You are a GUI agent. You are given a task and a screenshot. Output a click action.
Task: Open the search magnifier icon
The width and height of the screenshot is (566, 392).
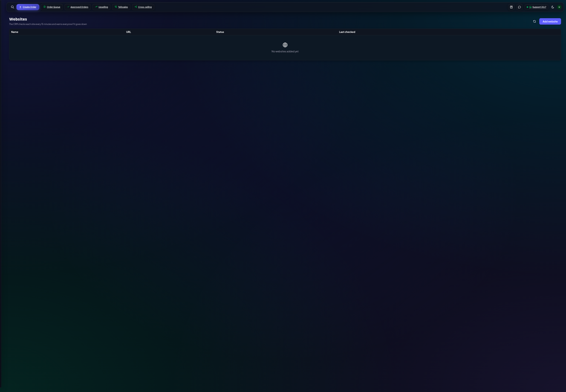[x=13, y=7]
